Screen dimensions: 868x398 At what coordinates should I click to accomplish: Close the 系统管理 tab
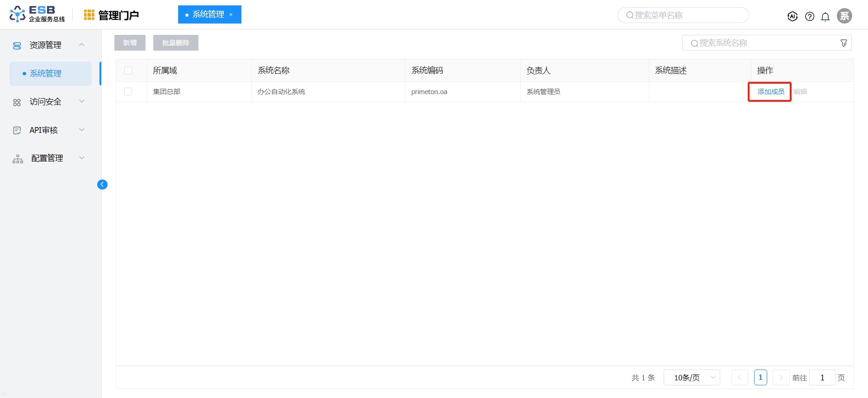coord(231,15)
